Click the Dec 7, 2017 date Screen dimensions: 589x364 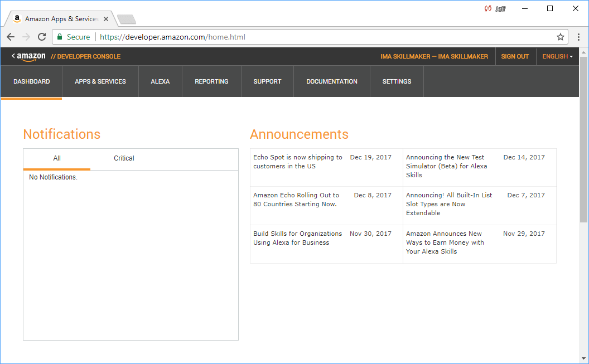pos(526,195)
